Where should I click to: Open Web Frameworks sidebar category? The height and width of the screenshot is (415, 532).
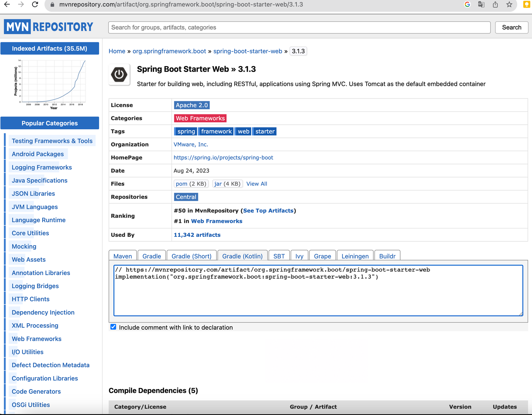pos(37,339)
